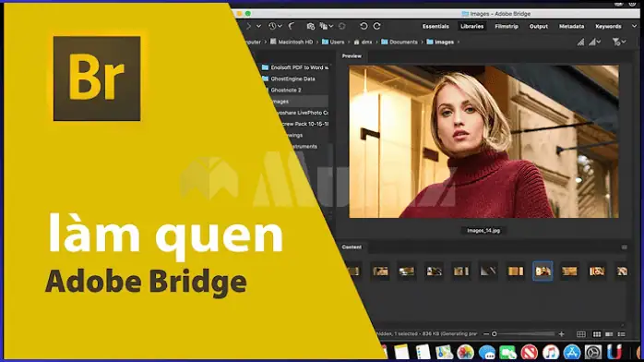Viewport: 644px width, 362px height.
Task: Go forward with the toolbar arrow
Action: pos(248,26)
